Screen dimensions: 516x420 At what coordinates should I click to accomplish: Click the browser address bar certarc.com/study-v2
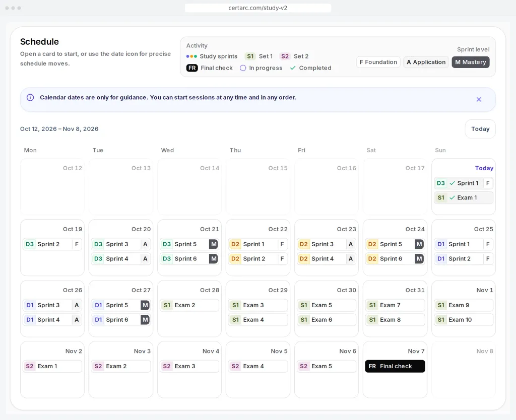[x=258, y=8]
